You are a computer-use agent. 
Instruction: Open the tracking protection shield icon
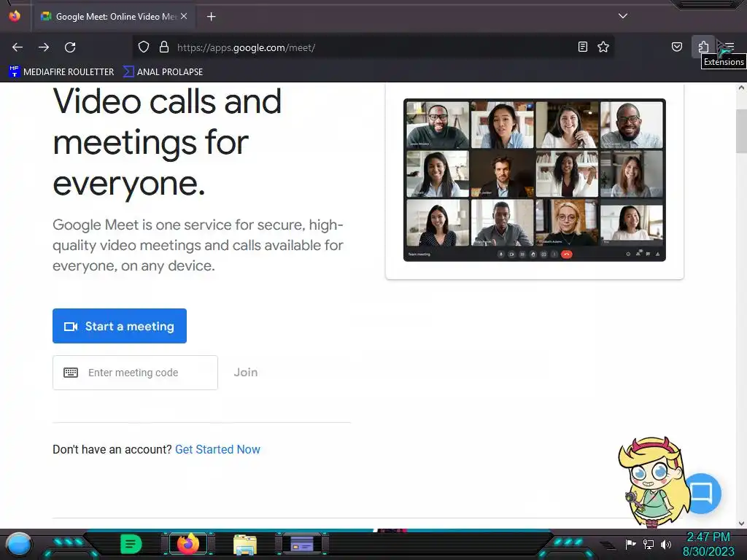click(x=144, y=47)
